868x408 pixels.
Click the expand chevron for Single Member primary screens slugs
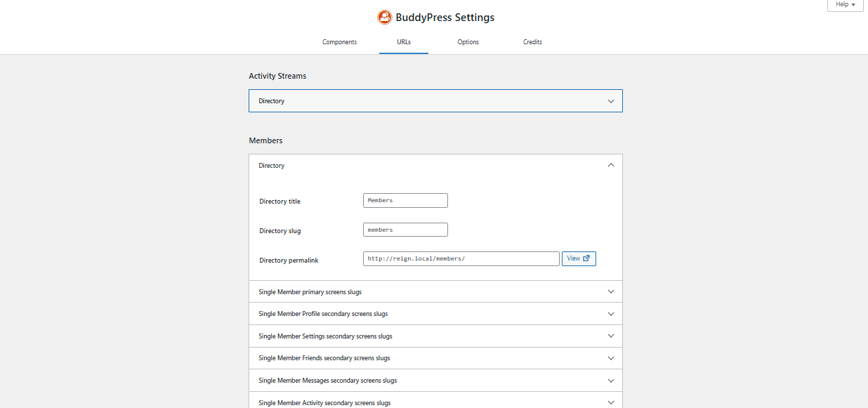tap(610, 291)
